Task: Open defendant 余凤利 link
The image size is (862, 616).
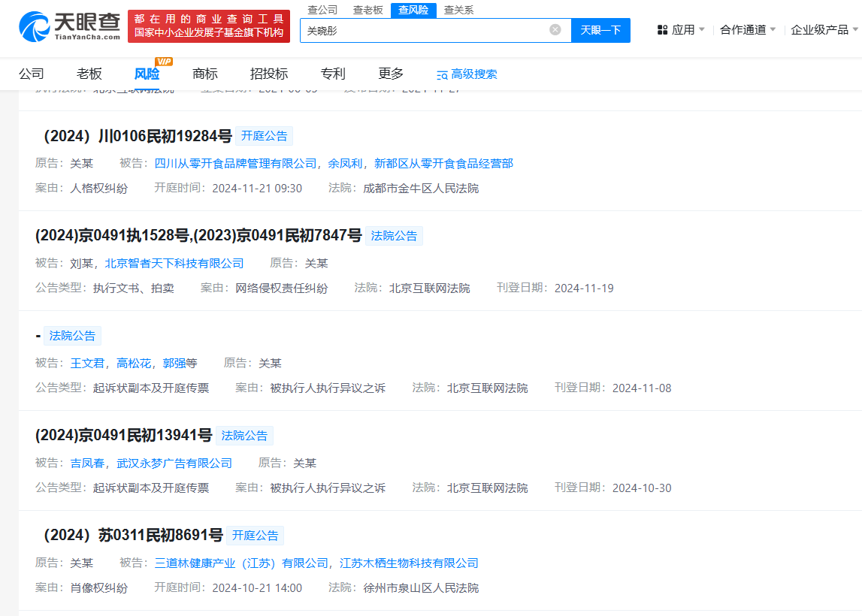Action: tap(345, 163)
